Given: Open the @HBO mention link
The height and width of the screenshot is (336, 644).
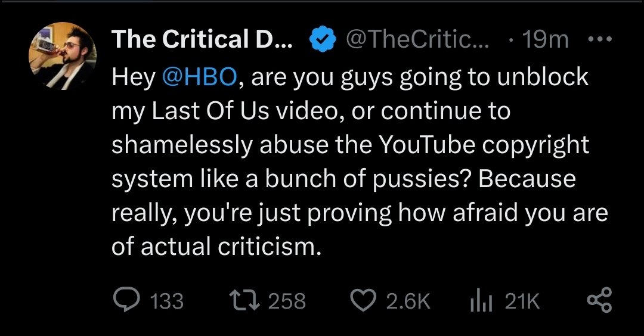Looking at the screenshot, I should 200,77.
